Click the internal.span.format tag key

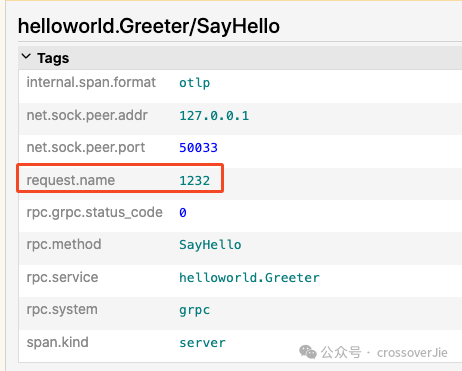pos(91,82)
